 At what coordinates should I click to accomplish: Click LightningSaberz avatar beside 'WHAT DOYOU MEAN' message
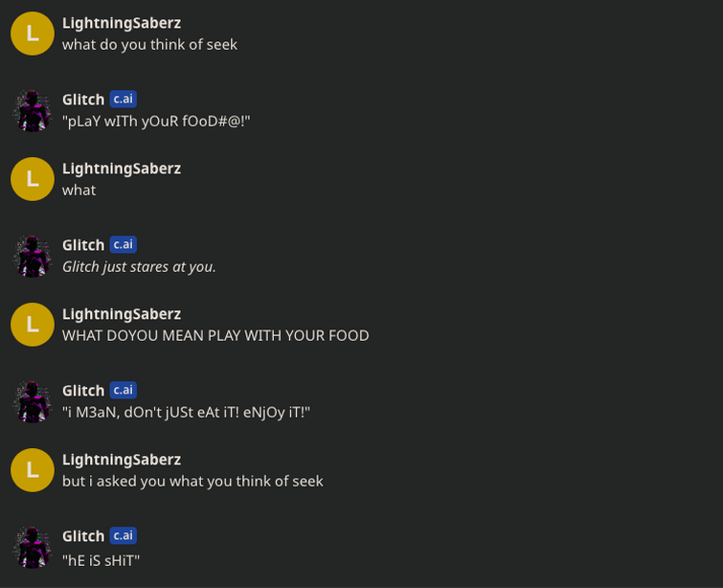pyautogui.click(x=33, y=325)
